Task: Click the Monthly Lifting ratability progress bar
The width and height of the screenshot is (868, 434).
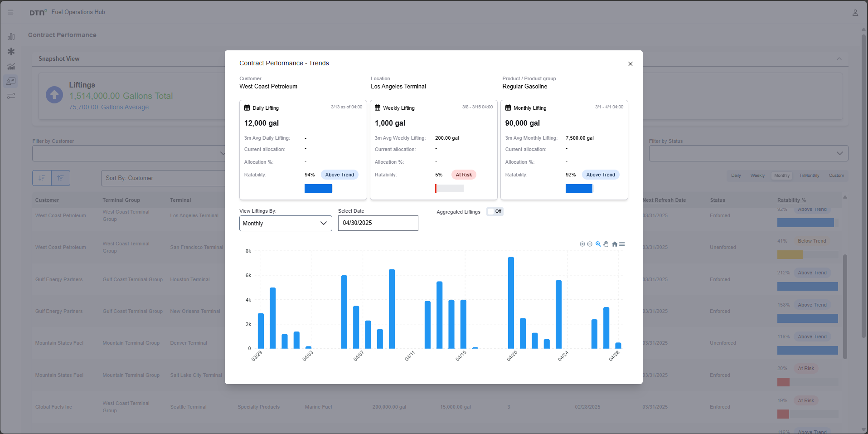Action: coord(580,188)
